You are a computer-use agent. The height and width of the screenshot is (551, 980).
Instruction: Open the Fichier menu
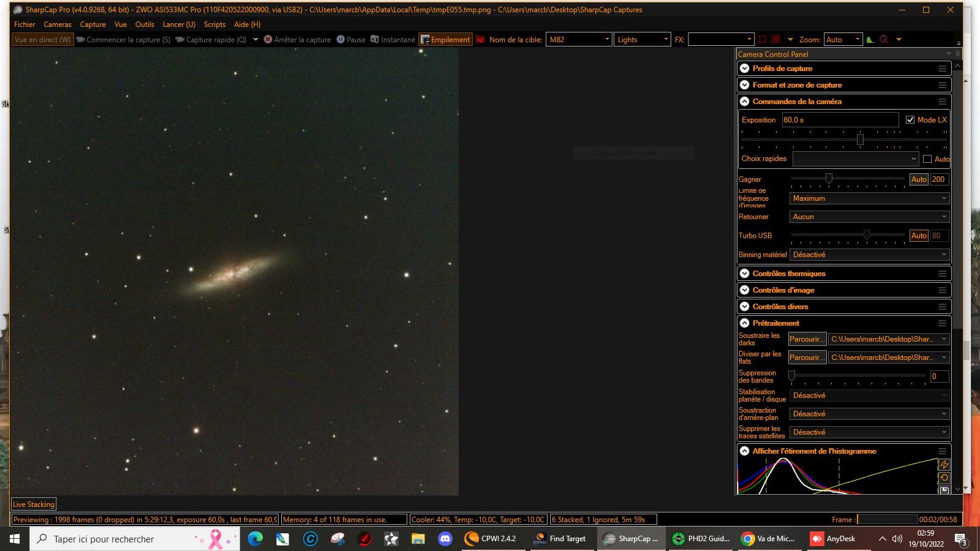24,24
